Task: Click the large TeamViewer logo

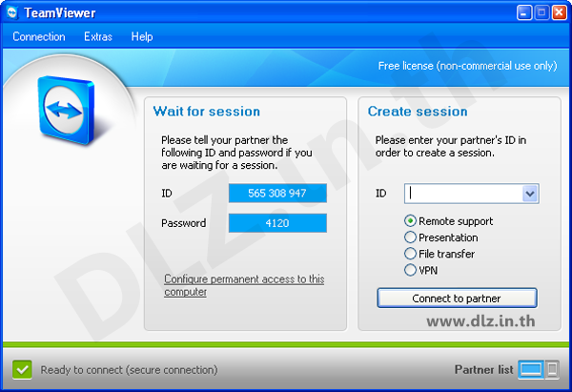Action: (67, 110)
